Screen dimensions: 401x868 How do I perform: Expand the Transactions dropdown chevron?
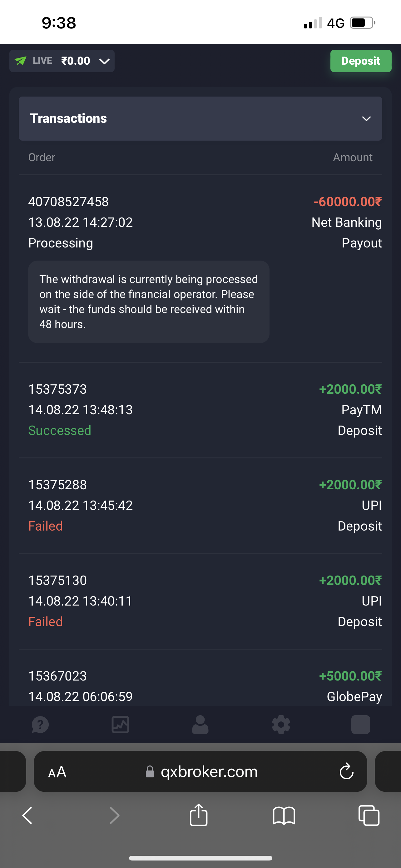[366, 119]
